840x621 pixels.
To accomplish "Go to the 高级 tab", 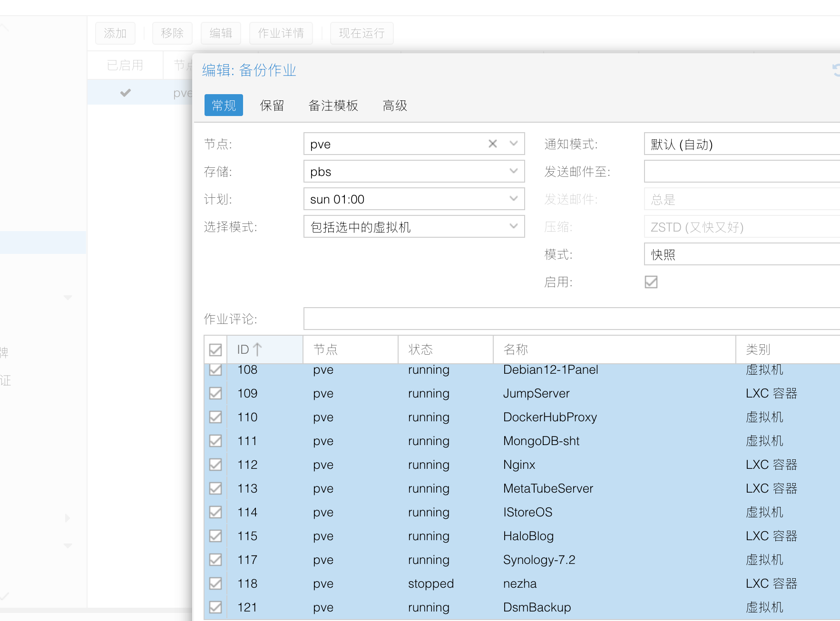I will [395, 106].
